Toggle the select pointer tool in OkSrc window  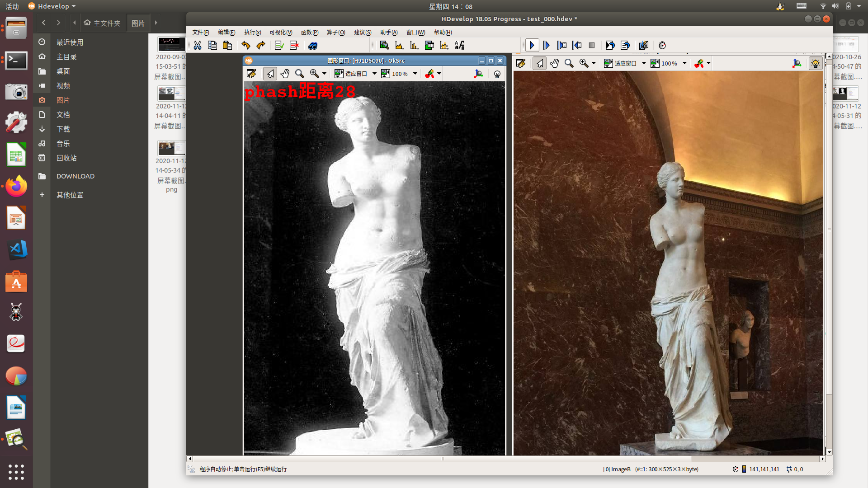pyautogui.click(x=270, y=74)
